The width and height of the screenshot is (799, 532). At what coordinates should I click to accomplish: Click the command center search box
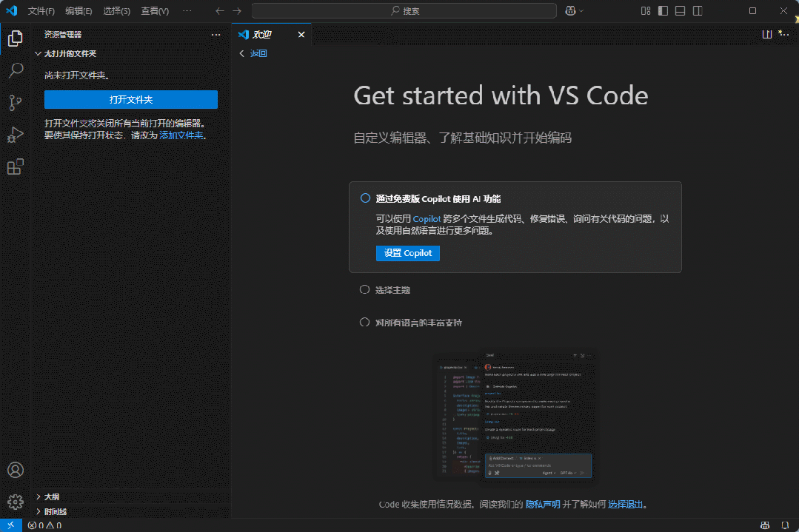(404, 10)
